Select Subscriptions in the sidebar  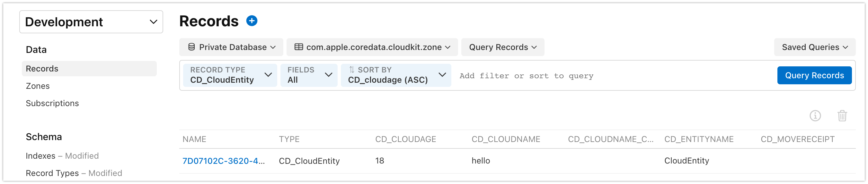(52, 103)
